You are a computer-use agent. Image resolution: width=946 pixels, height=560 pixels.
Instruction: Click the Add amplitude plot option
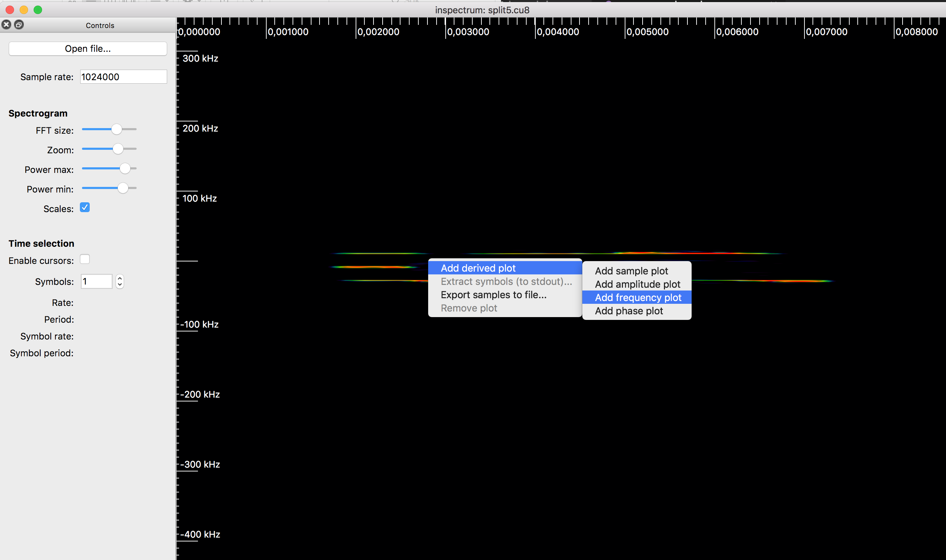(637, 284)
